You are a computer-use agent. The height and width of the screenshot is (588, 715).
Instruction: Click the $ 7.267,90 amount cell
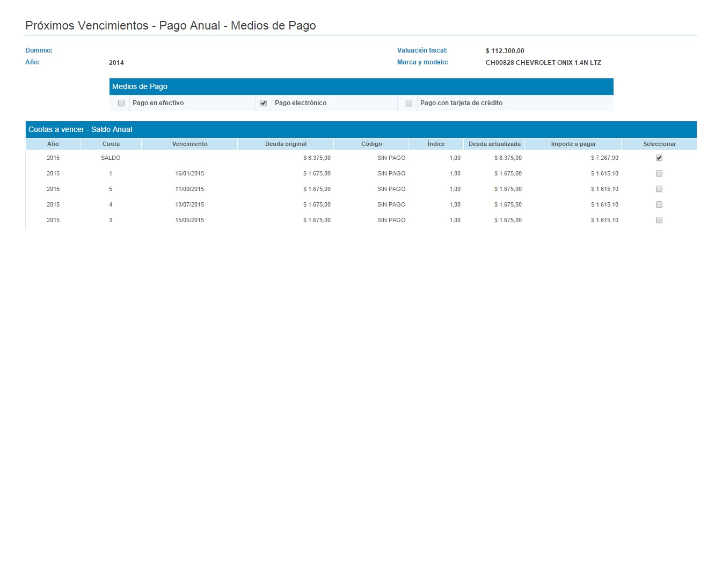[x=604, y=158]
